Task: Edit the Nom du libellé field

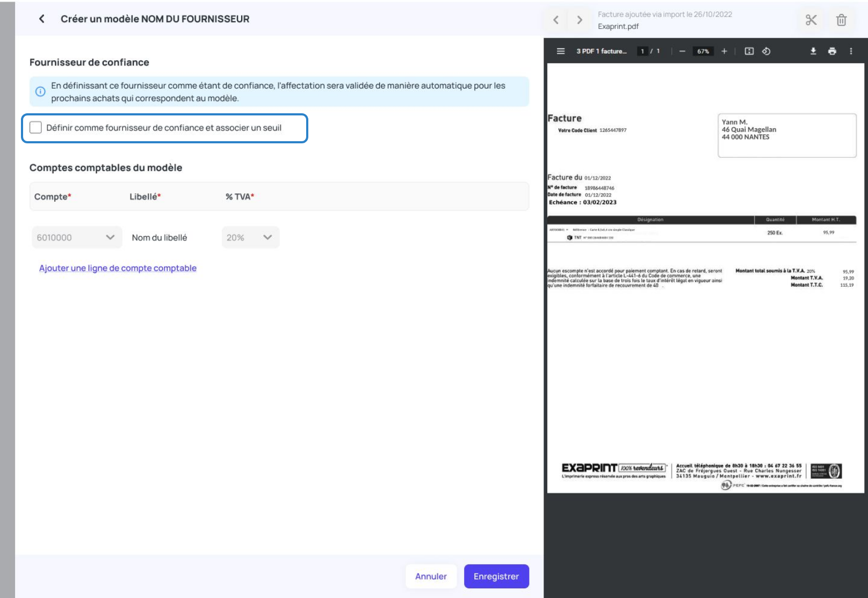Action: pos(160,237)
